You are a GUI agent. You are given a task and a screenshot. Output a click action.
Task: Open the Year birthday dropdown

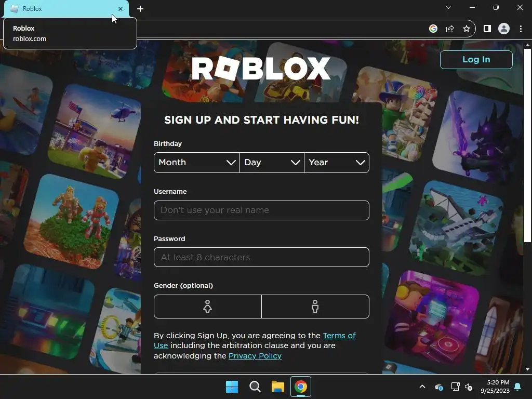337,163
